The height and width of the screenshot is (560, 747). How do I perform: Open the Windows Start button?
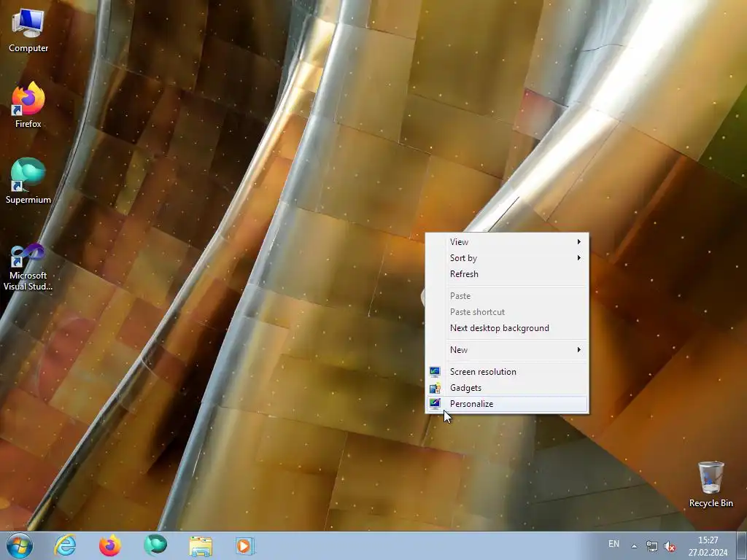(x=20, y=545)
